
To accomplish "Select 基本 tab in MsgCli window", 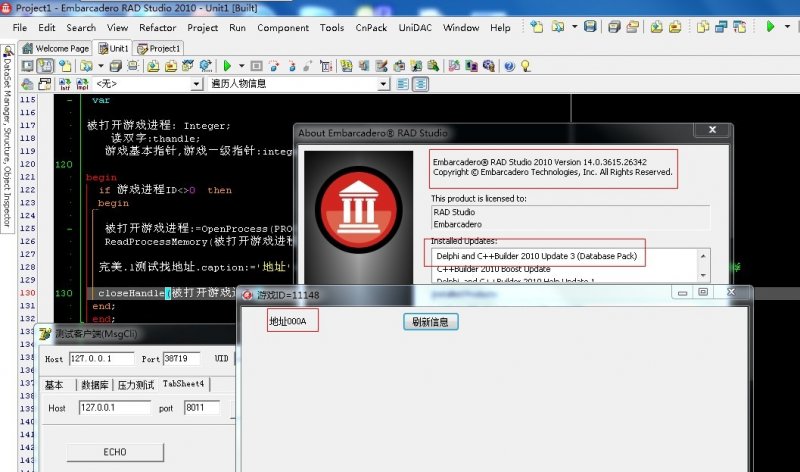I will click(x=54, y=385).
